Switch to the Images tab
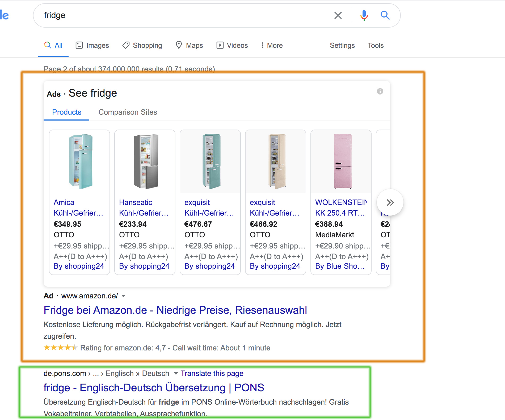The height and width of the screenshot is (420, 505). point(92,45)
